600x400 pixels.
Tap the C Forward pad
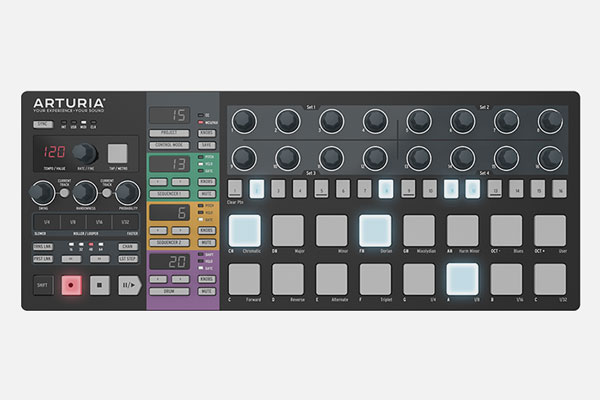pos(245,279)
